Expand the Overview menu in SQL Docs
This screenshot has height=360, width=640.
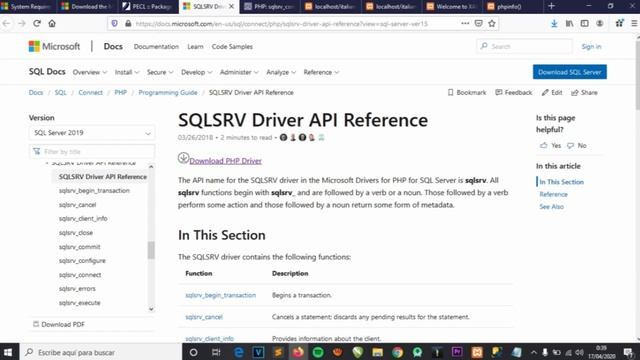(x=89, y=72)
